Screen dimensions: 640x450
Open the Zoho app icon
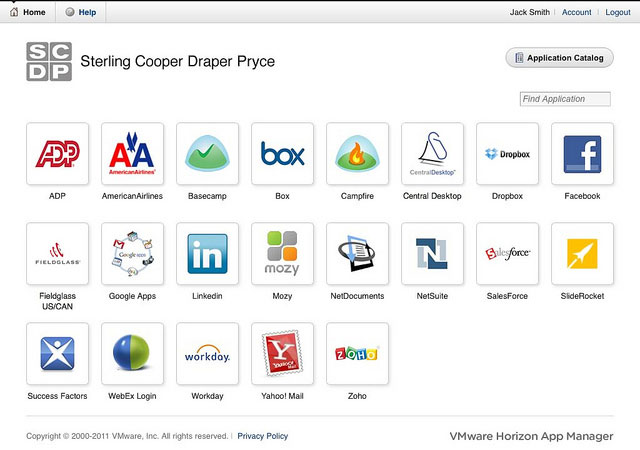pyautogui.click(x=358, y=354)
